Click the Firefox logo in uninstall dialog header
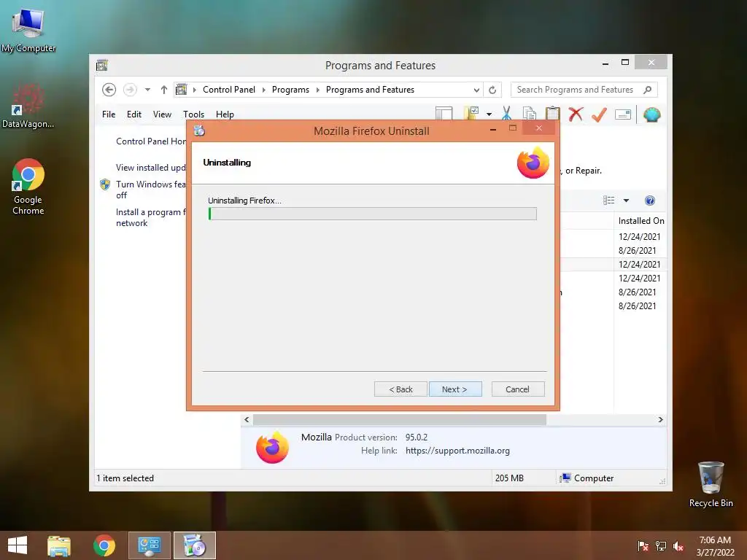This screenshot has height=560, width=747. click(x=533, y=163)
